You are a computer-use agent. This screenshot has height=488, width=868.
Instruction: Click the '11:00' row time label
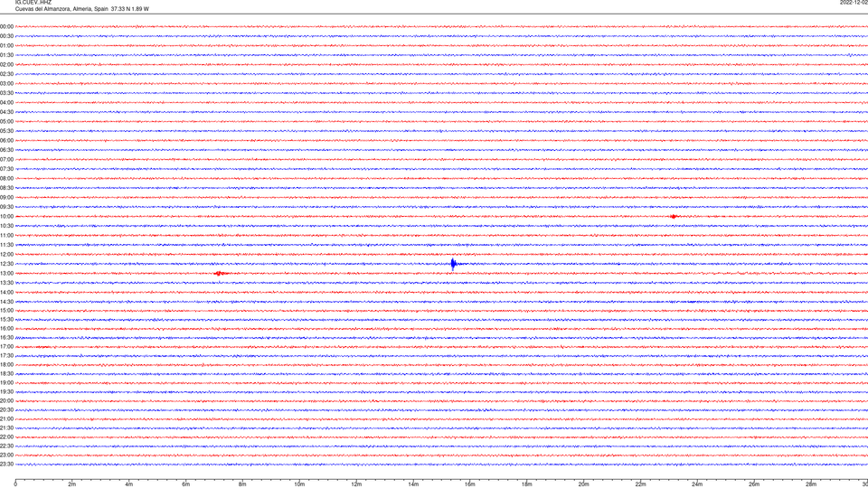click(6, 236)
